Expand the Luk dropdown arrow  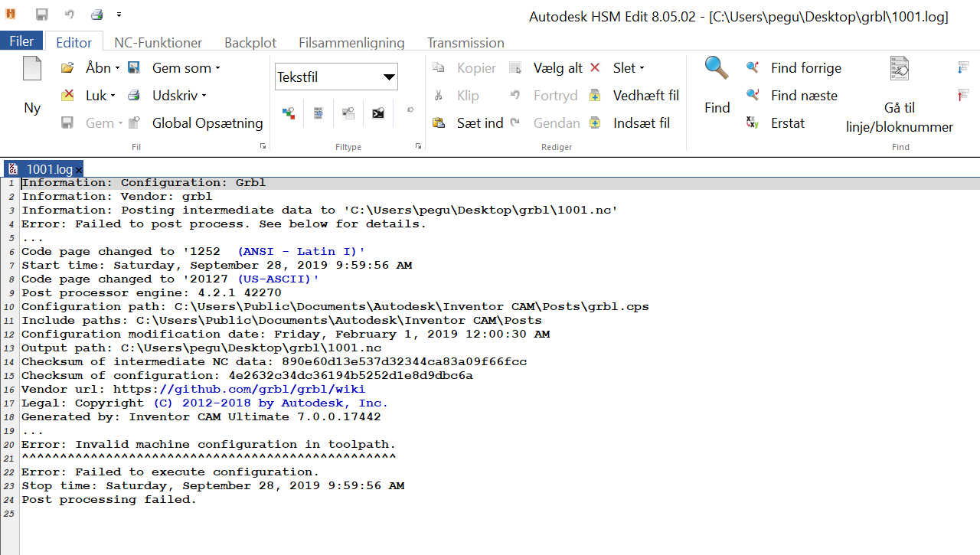(x=113, y=96)
